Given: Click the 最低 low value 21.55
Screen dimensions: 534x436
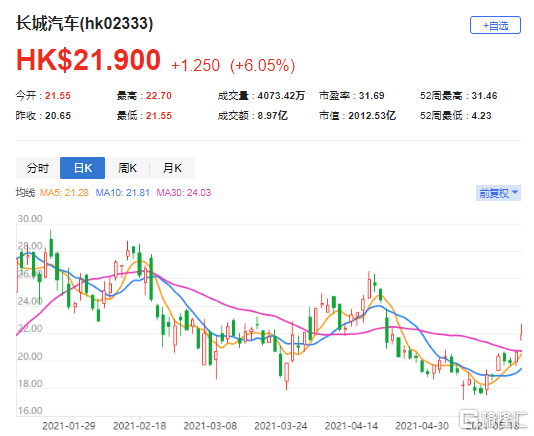Looking at the screenshot, I should (159, 116).
